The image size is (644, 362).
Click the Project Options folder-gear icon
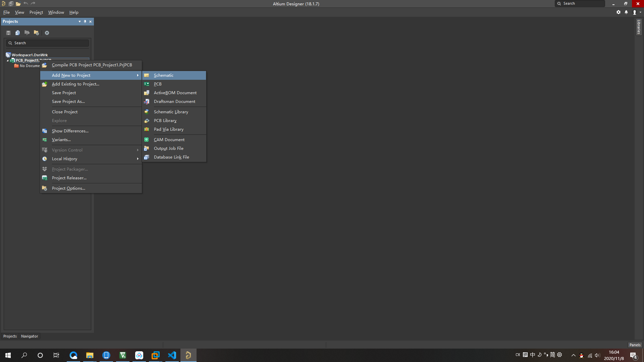point(36,33)
